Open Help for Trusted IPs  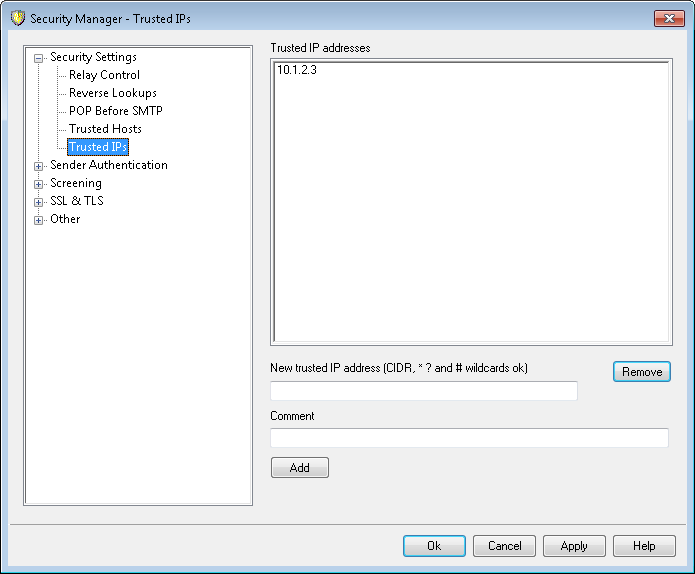click(644, 546)
